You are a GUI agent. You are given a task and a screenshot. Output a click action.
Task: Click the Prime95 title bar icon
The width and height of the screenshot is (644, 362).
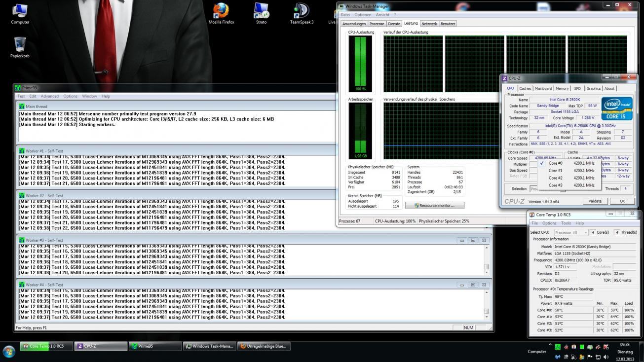click(18, 88)
